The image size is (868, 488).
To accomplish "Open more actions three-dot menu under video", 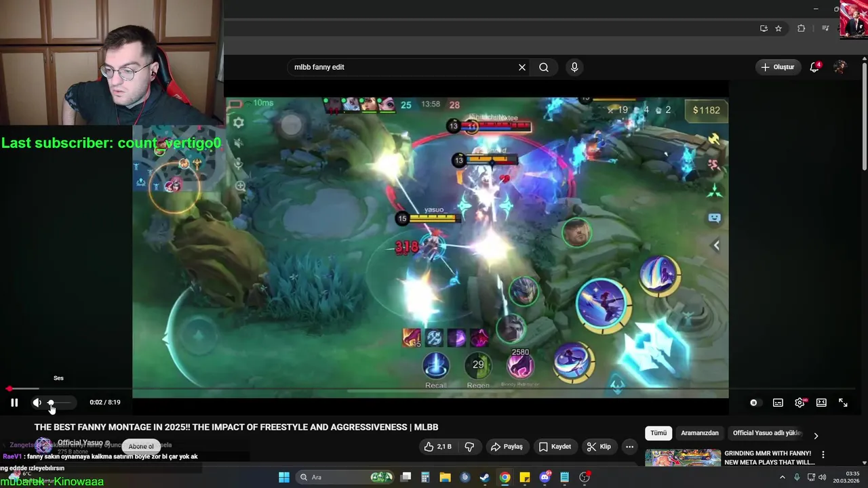I will (x=629, y=447).
